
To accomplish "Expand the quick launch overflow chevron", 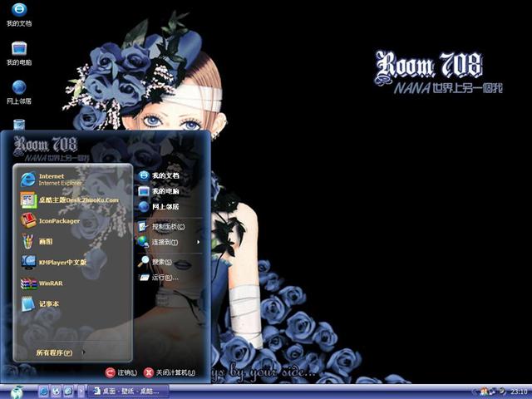I will [x=81, y=392].
